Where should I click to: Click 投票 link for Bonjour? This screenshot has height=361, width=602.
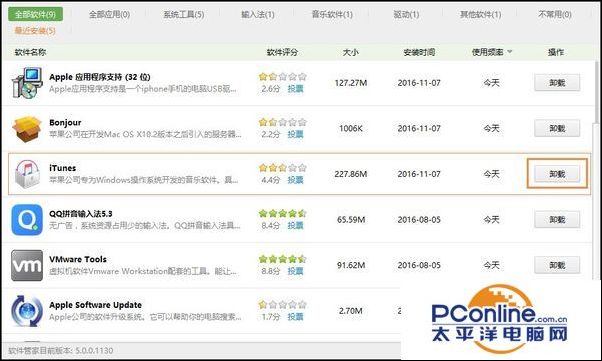(295, 134)
